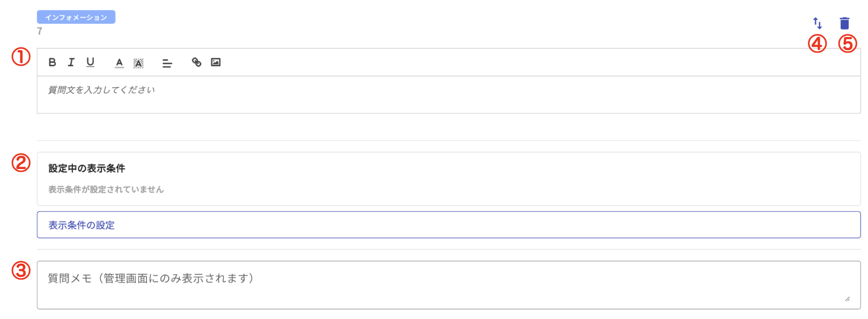Open the text background highlight option
The image size is (868, 319).
click(138, 63)
